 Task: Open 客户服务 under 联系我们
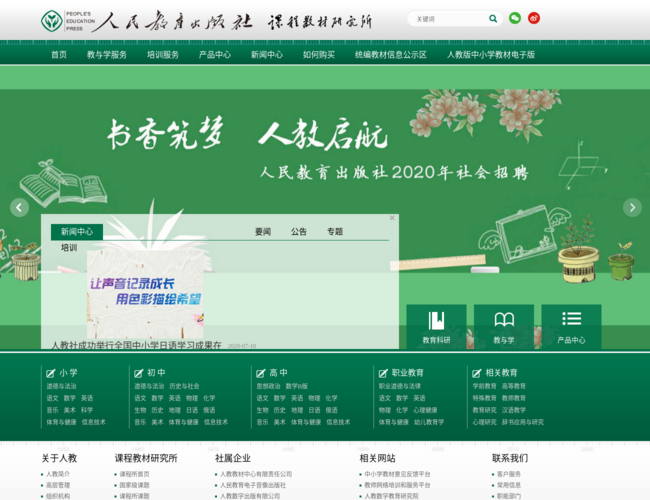coord(509,474)
